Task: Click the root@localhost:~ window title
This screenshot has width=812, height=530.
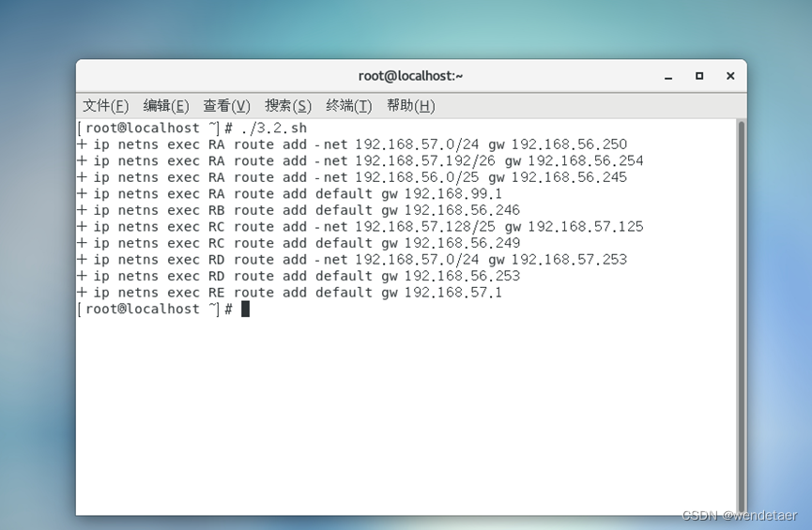Action: click(410, 76)
